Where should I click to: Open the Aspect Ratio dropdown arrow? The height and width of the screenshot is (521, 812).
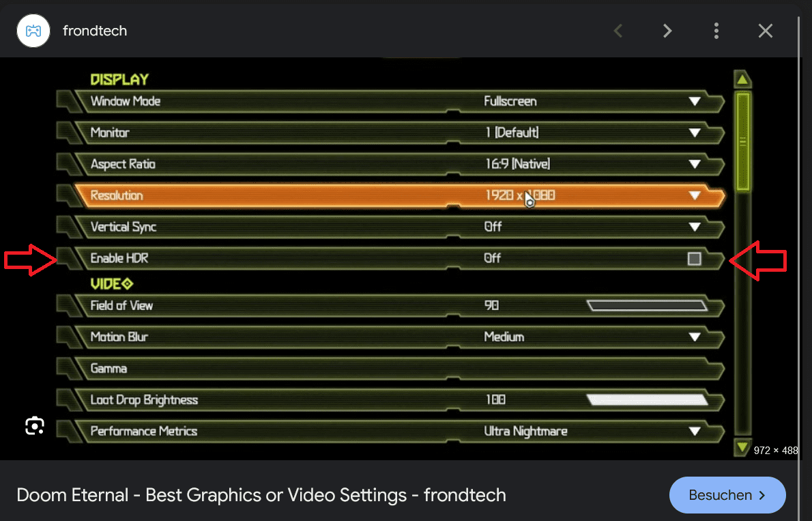coord(695,165)
